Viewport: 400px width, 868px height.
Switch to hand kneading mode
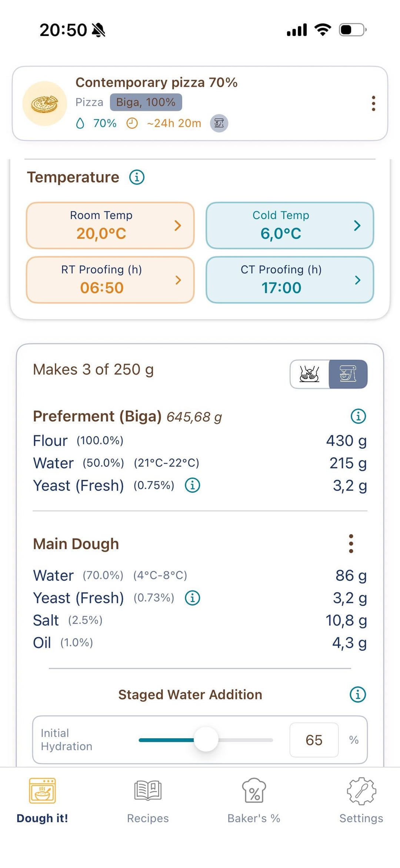(x=310, y=374)
